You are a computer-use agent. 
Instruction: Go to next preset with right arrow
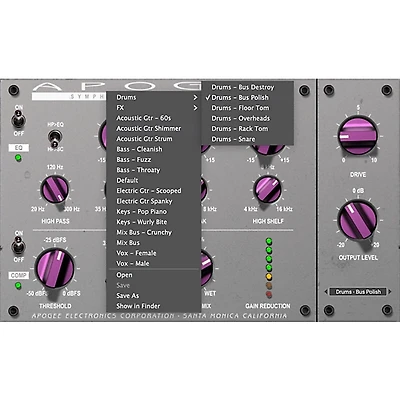coord(390,292)
